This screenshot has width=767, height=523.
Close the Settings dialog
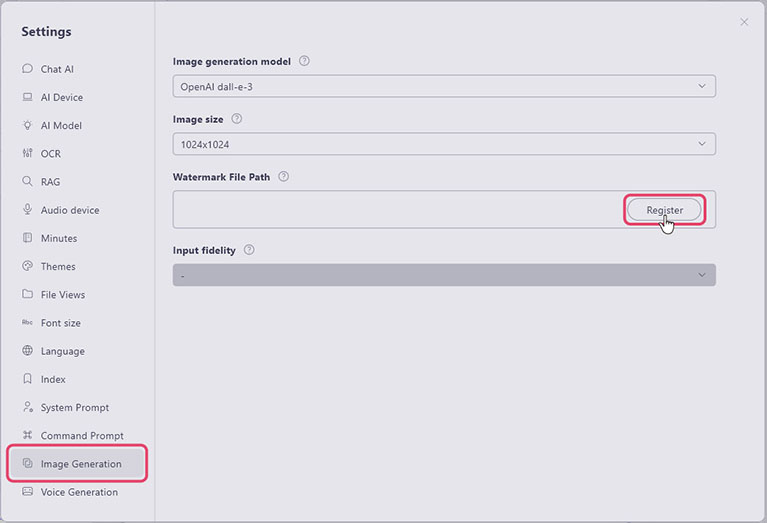click(744, 22)
